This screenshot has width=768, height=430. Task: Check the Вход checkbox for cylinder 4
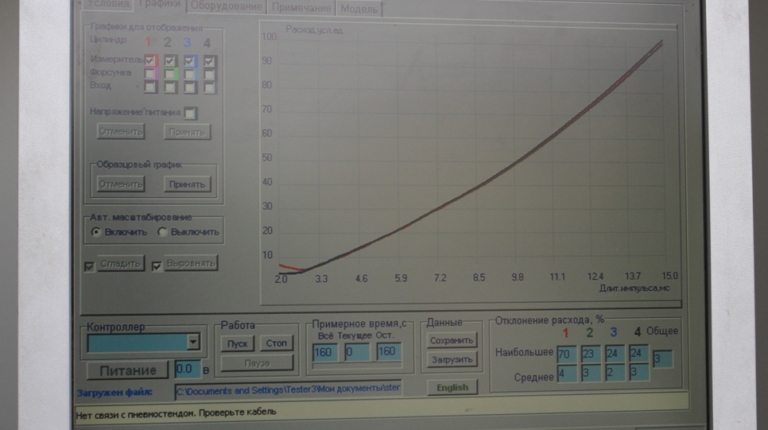(x=210, y=86)
